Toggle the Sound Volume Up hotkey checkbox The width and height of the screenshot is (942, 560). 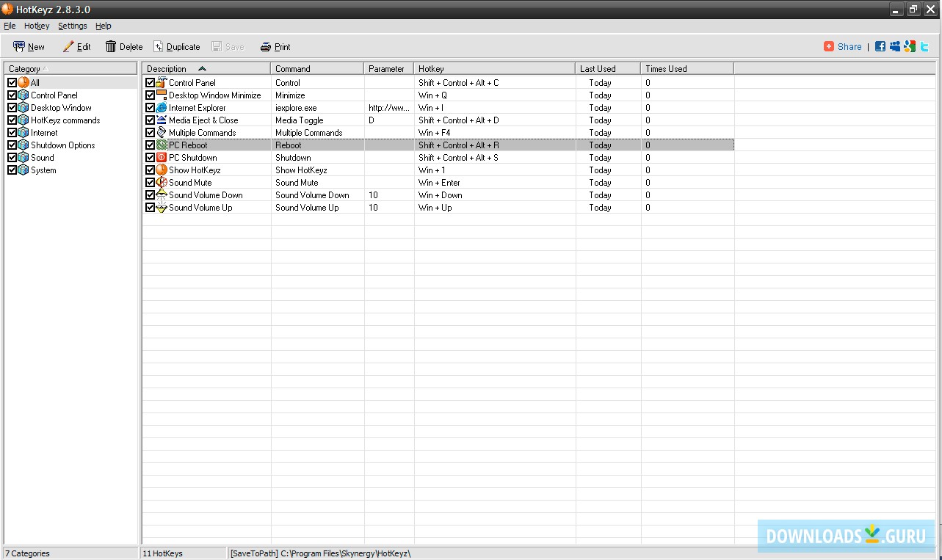click(x=151, y=208)
